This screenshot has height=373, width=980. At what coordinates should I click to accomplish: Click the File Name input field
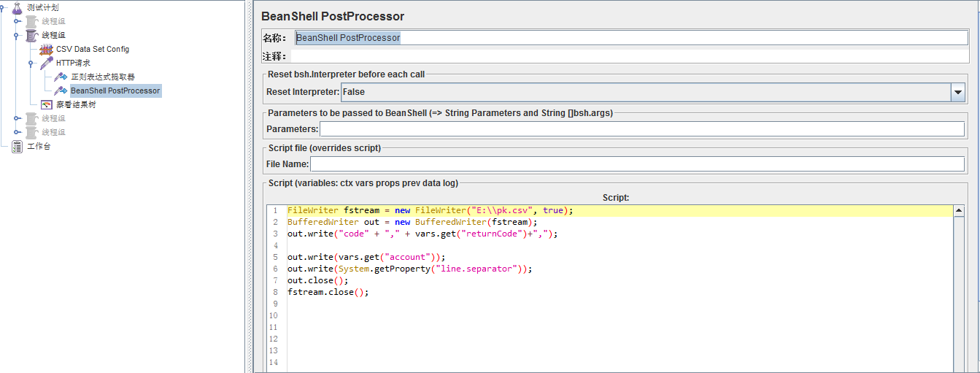[x=637, y=164]
